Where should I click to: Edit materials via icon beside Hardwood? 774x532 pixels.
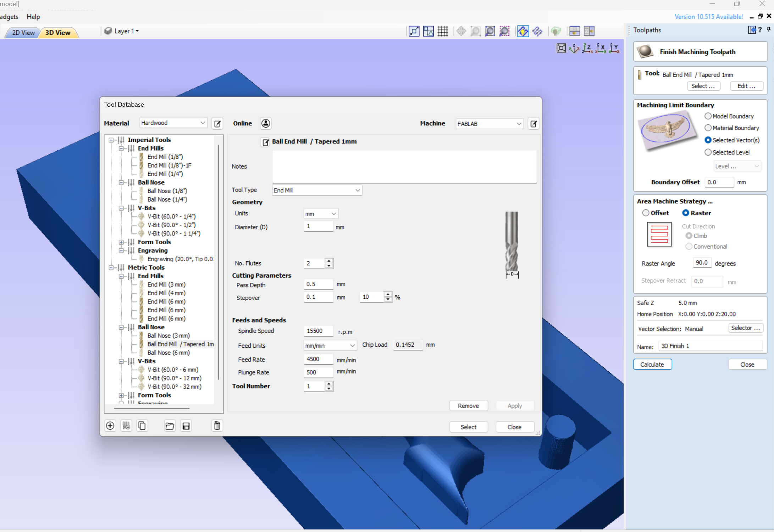[x=217, y=123]
